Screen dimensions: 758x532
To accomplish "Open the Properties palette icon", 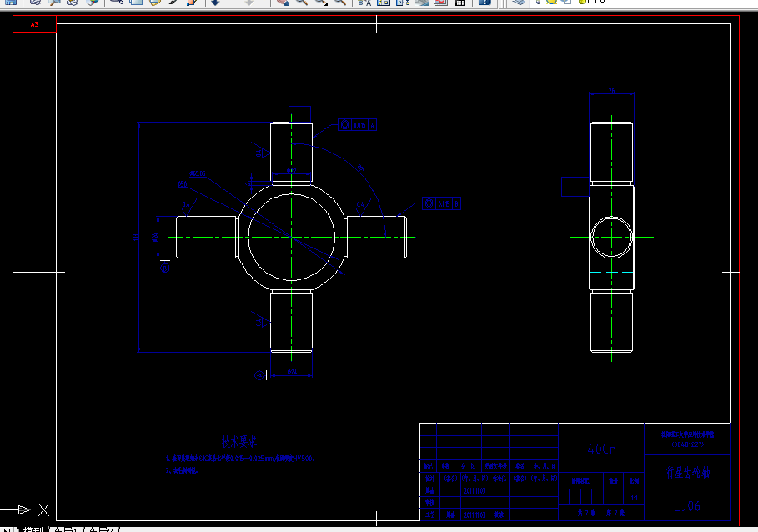I will (364, 2).
